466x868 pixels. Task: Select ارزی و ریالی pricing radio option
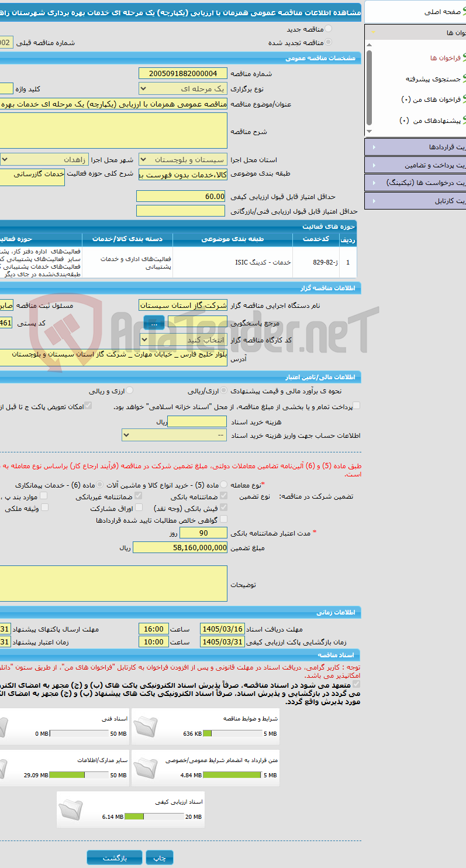click(130, 390)
